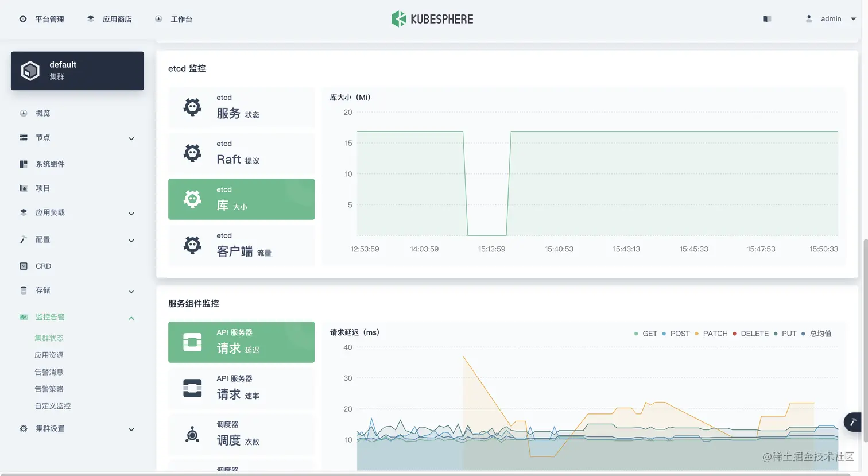
Task: Click the documentation icon beside admin
Action: pos(767,19)
